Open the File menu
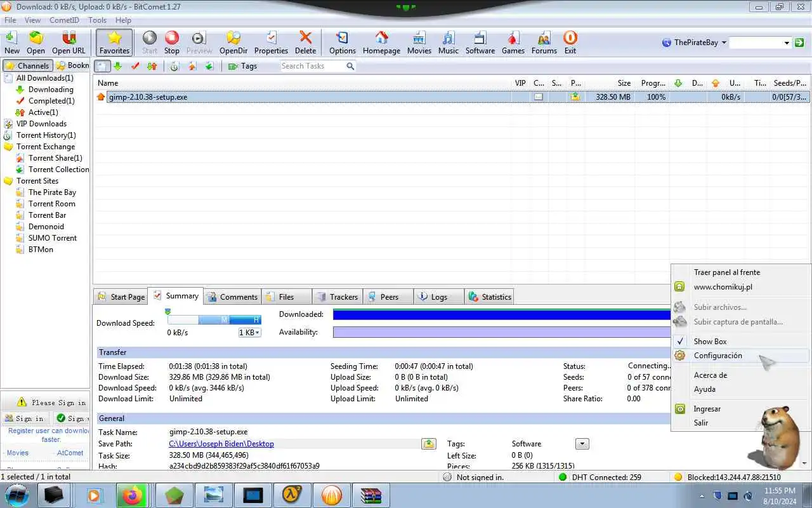Viewport: 812px width, 508px height. (x=10, y=20)
